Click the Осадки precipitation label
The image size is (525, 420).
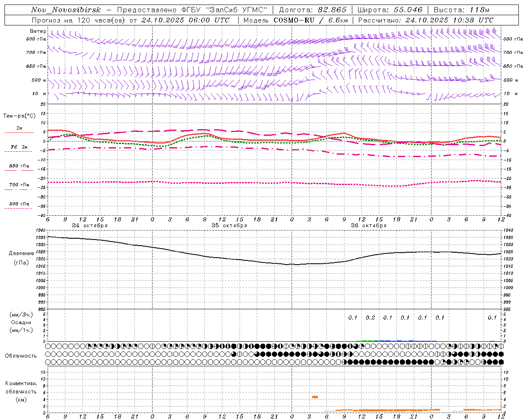(21, 322)
